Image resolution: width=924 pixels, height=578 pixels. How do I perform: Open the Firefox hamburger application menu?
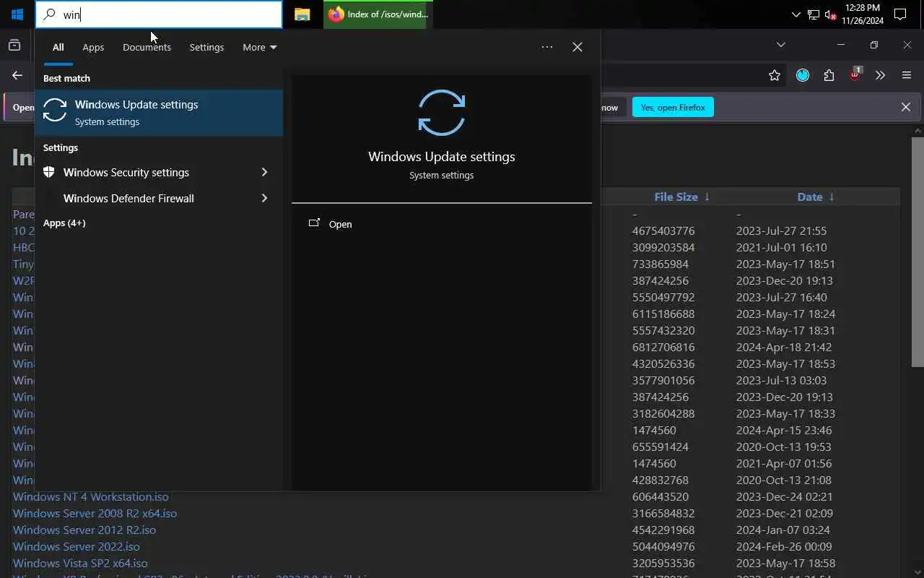click(x=907, y=75)
